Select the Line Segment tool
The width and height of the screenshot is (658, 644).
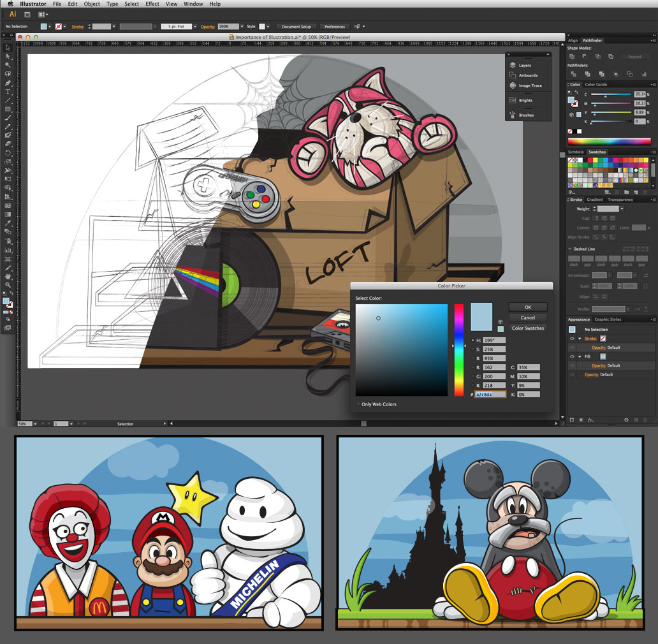click(x=8, y=100)
